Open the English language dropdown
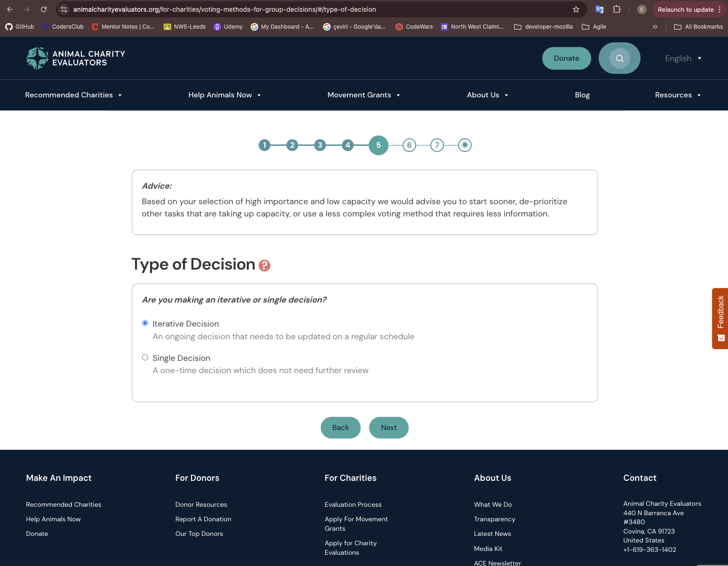The image size is (728, 566). 683,58
